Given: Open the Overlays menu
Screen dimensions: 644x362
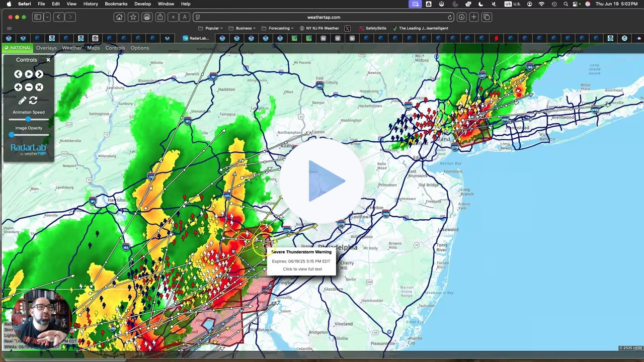Looking at the screenshot, I should [x=46, y=48].
